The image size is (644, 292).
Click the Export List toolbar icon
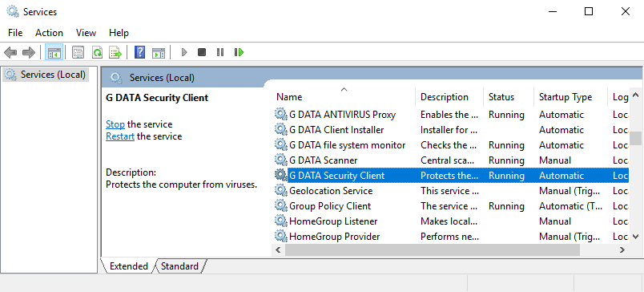point(115,52)
